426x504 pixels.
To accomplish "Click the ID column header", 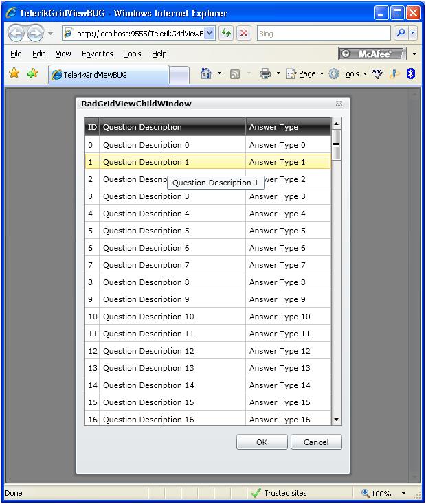I will coord(92,127).
